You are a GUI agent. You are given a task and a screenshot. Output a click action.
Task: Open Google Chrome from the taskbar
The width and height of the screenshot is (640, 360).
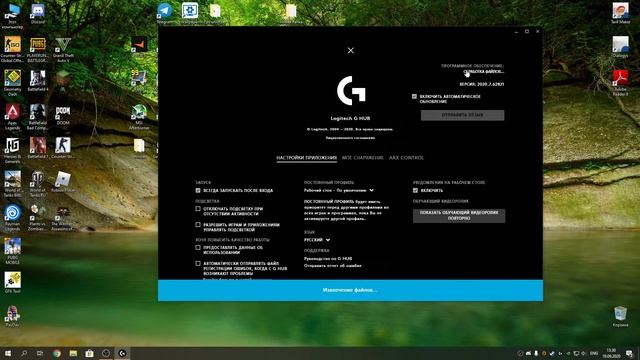tap(57, 353)
